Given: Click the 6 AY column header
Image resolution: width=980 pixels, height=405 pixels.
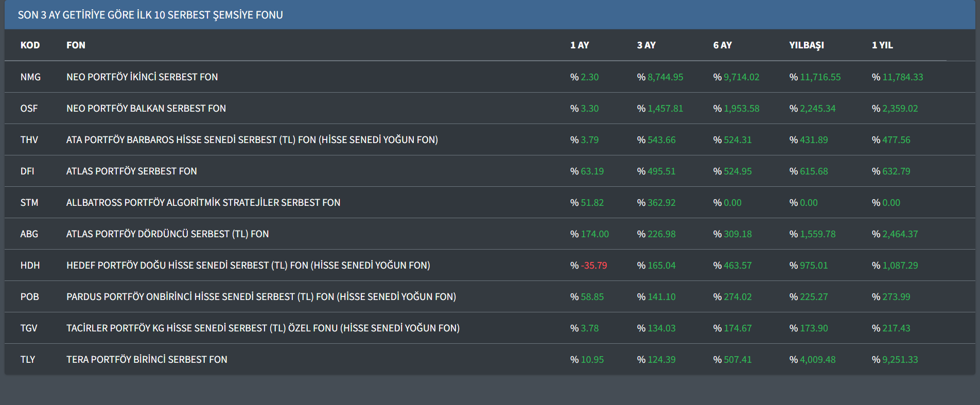Looking at the screenshot, I should point(723,45).
